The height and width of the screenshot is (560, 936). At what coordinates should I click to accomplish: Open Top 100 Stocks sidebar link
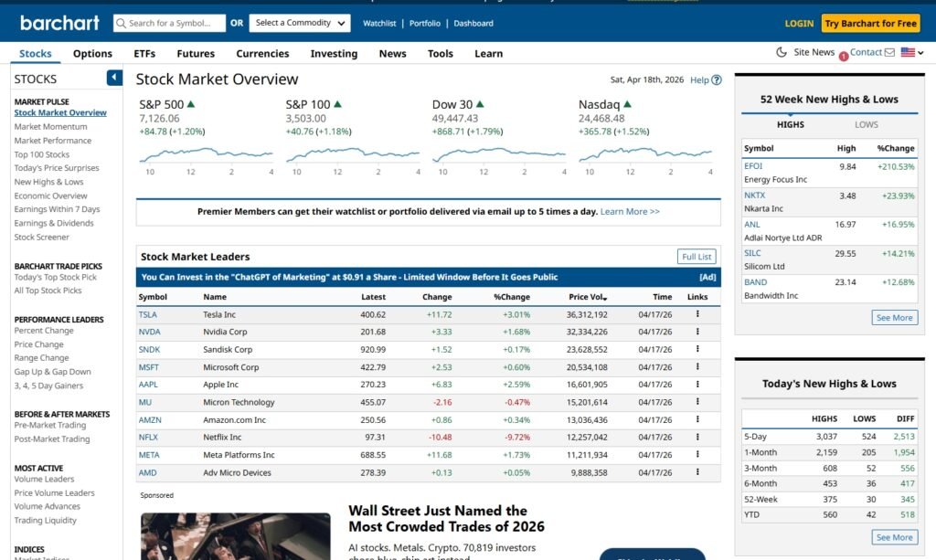coord(42,154)
